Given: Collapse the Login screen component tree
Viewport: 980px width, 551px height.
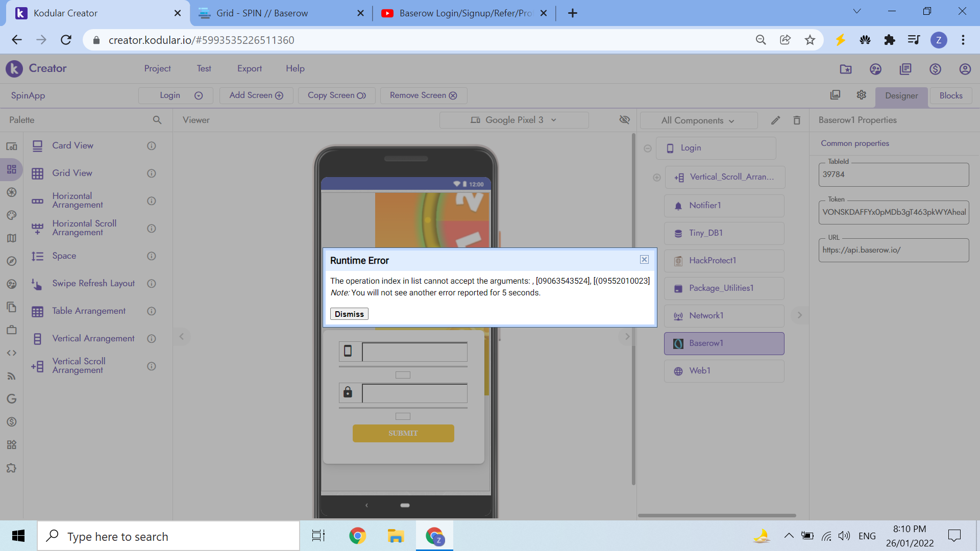Looking at the screenshot, I should pyautogui.click(x=647, y=148).
